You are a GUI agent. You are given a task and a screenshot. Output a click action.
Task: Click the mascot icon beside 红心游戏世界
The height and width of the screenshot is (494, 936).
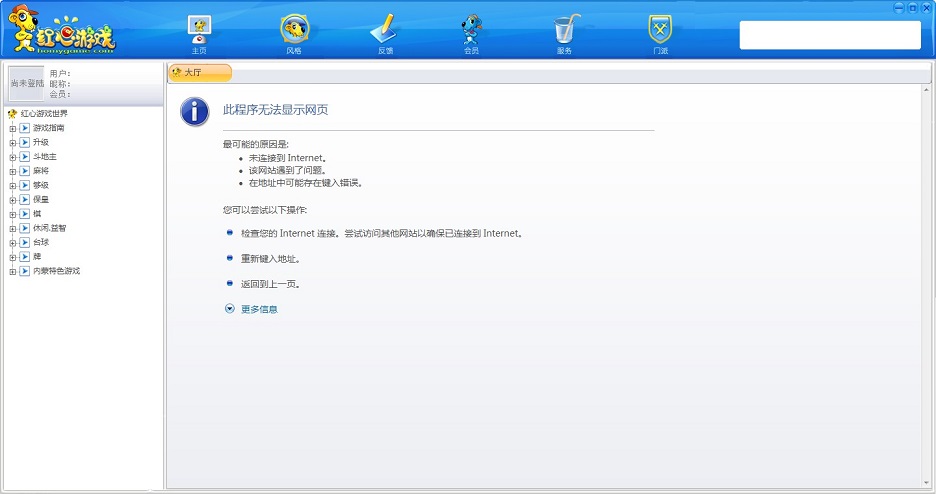click(x=12, y=113)
